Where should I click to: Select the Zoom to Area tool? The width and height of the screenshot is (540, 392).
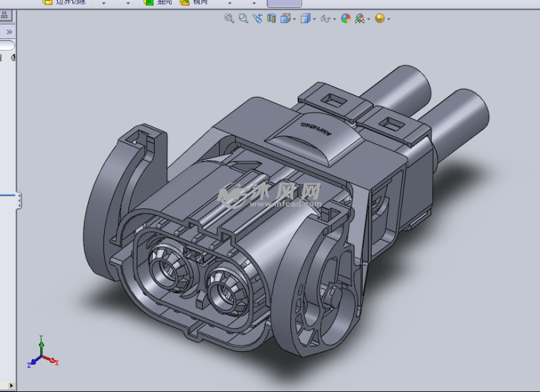(x=243, y=18)
